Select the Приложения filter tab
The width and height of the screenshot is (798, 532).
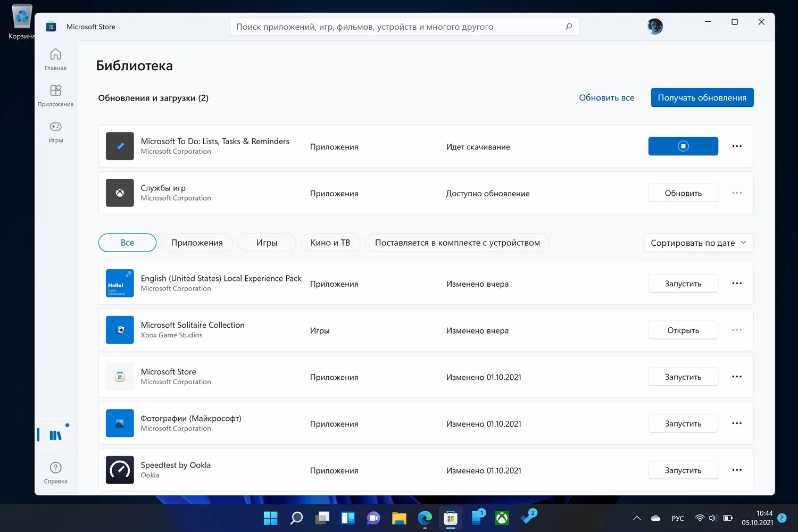[197, 243]
